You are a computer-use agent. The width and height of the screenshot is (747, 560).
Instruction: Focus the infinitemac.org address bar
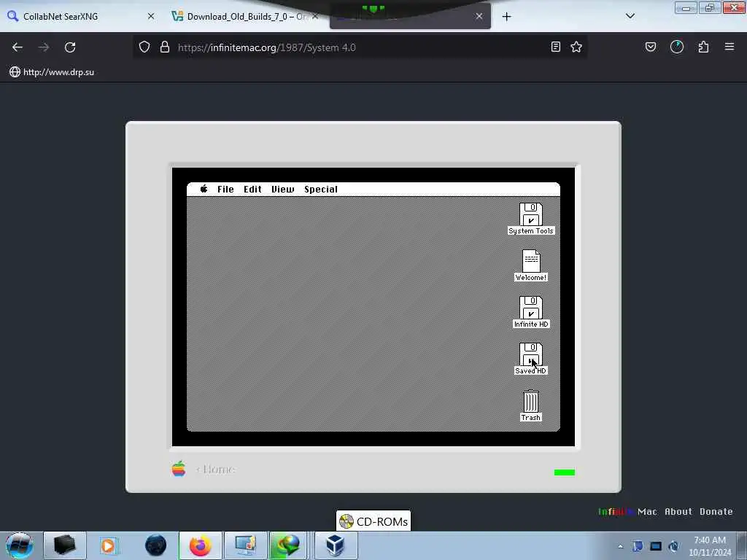pos(360,47)
